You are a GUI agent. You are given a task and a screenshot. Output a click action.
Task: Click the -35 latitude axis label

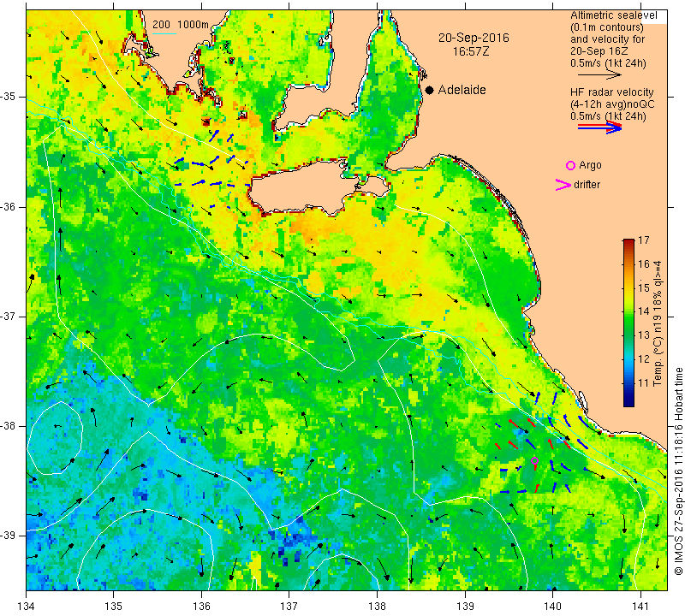coord(9,97)
